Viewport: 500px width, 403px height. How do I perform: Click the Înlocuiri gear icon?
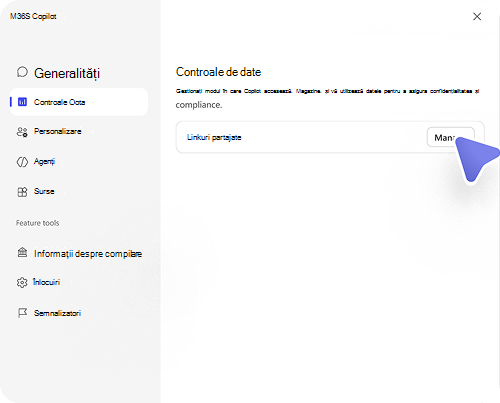click(22, 282)
